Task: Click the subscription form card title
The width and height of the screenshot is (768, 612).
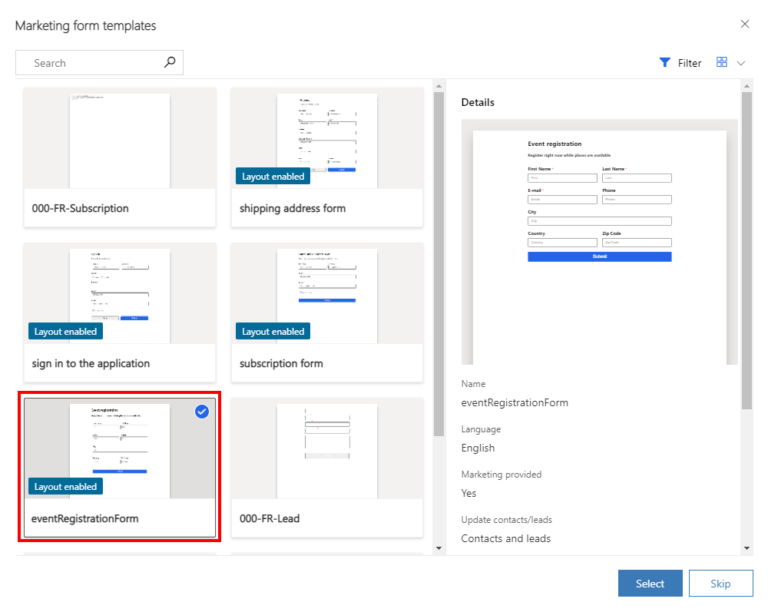Action: click(x=281, y=363)
